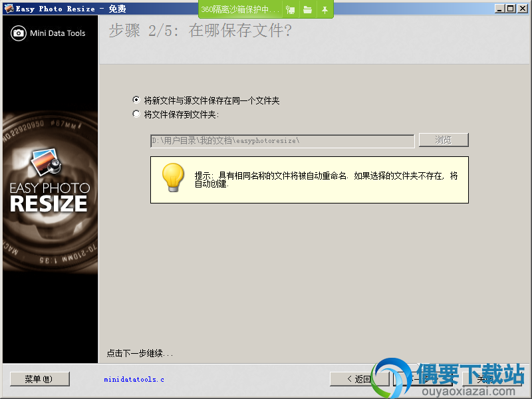Click the 360隔离沙箱保护中 label
Screen dimensions: 532x399
tap(239, 9)
